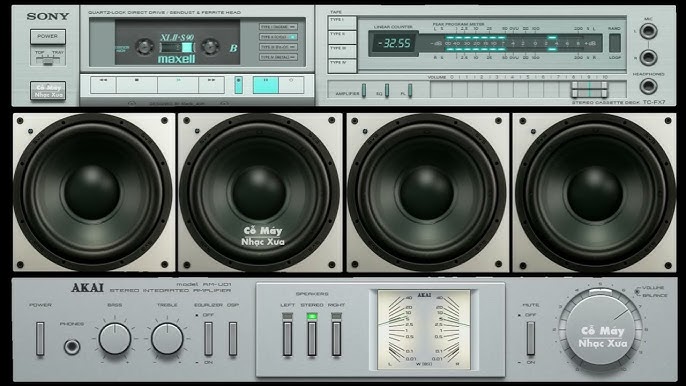Click the peak program meter display
Image resolution: width=686 pixels, height=386 pixels.
511,43
